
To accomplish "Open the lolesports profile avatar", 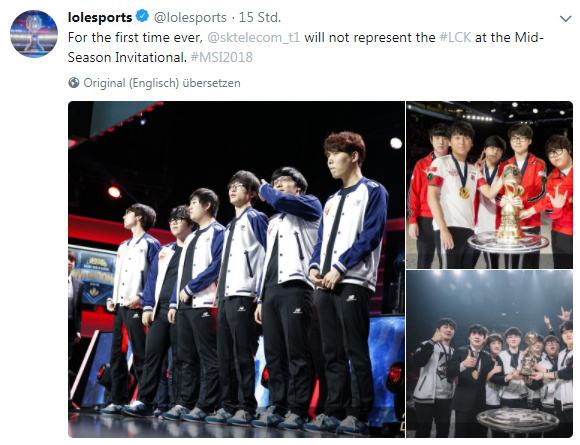I will pyautogui.click(x=34, y=34).
